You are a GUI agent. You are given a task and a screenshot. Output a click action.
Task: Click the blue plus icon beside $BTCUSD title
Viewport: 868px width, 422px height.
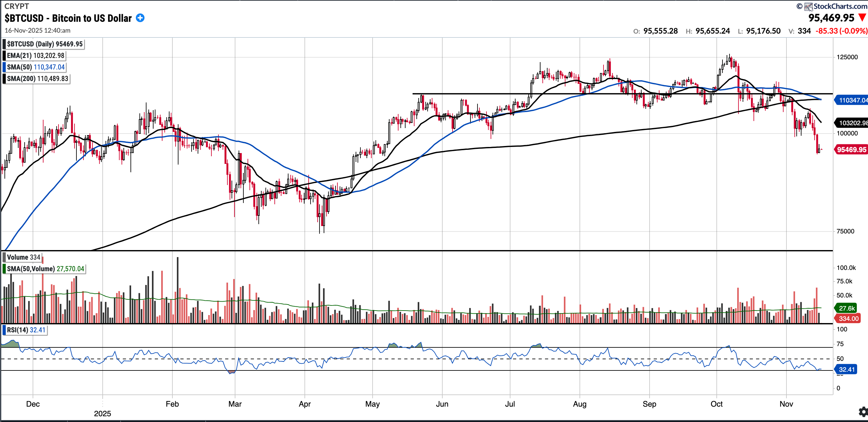[x=140, y=18]
